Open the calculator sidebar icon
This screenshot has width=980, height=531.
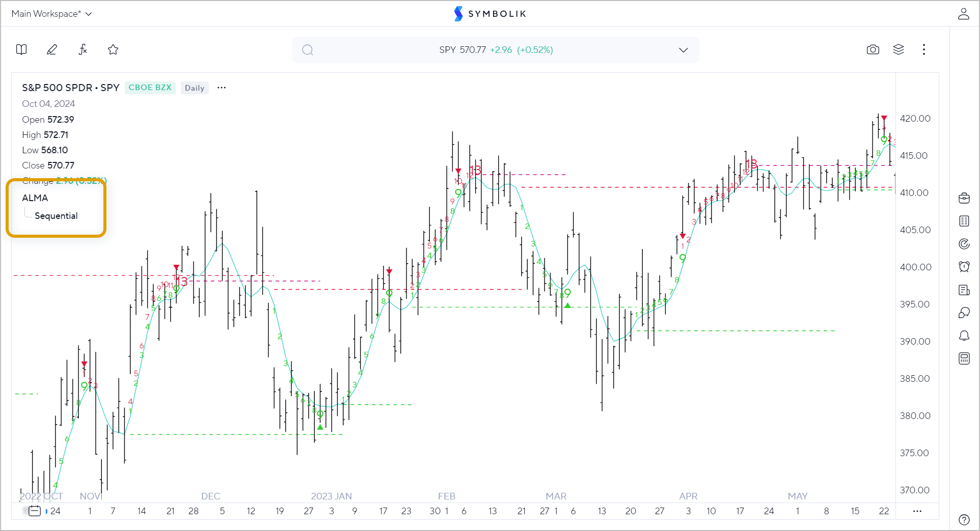pyautogui.click(x=964, y=358)
